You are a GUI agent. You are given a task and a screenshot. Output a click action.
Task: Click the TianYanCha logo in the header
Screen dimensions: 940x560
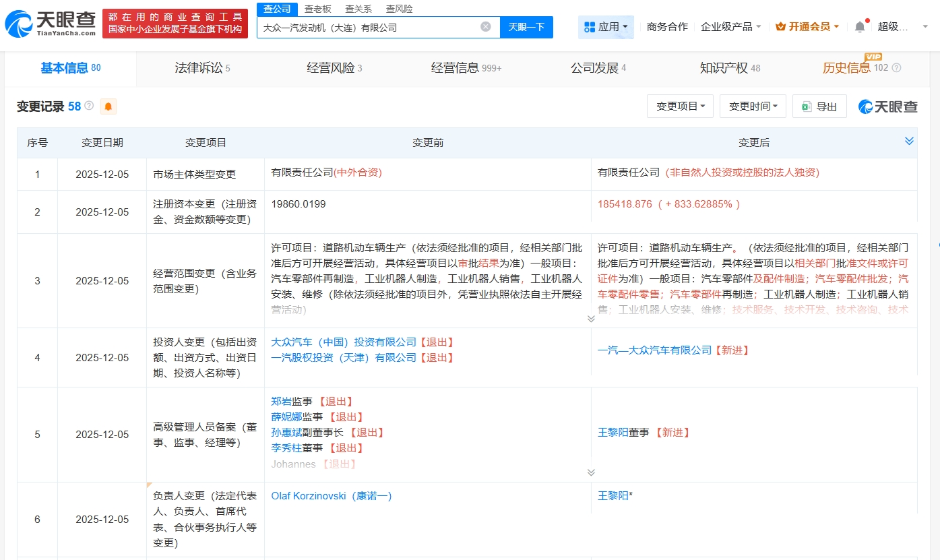click(51, 24)
